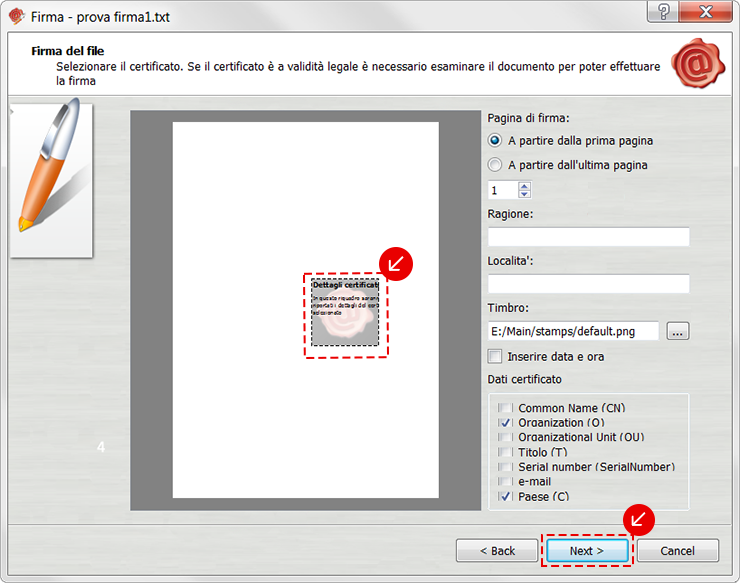The height and width of the screenshot is (583, 740).
Task: Uncheck the Organization (O) checkbox
Action: 505,424
